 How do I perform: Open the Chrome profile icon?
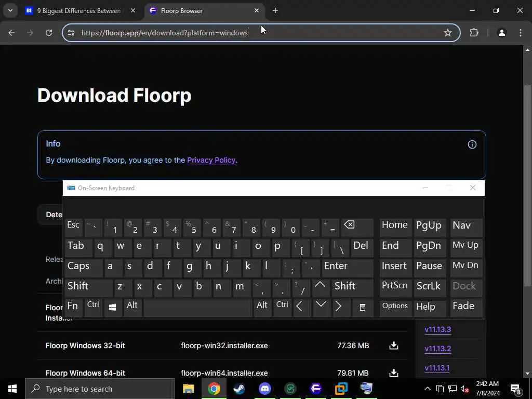click(x=502, y=33)
